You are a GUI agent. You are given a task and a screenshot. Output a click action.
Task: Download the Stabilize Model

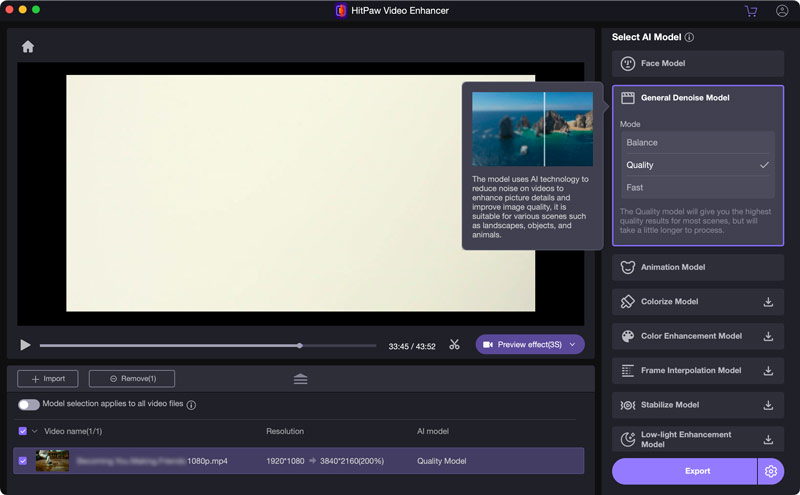768,405
